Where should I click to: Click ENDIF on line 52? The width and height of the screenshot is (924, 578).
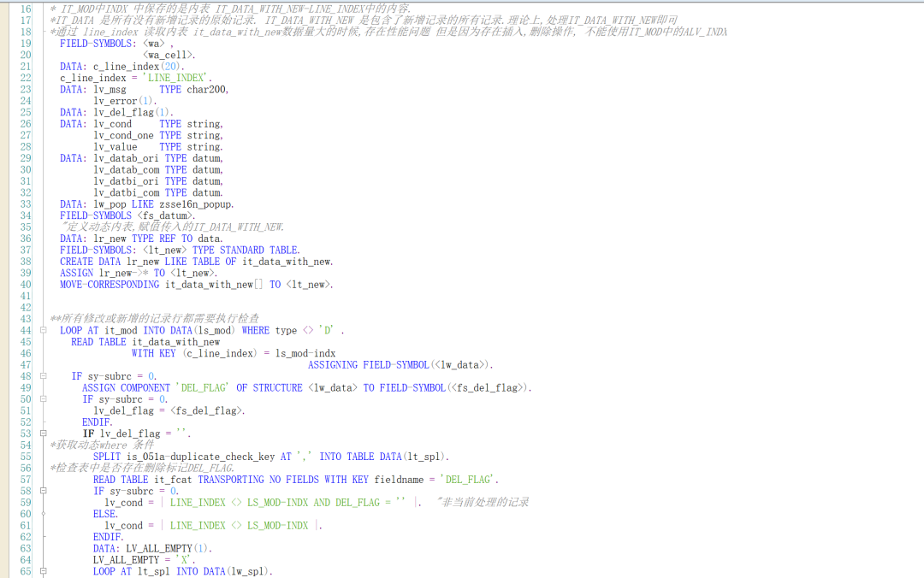pyautogui.click(x=96, y=422)
